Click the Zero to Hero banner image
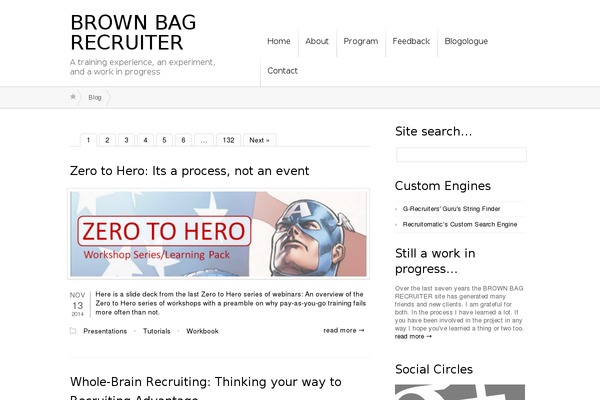600x400 pixels. tap(218, 234)
